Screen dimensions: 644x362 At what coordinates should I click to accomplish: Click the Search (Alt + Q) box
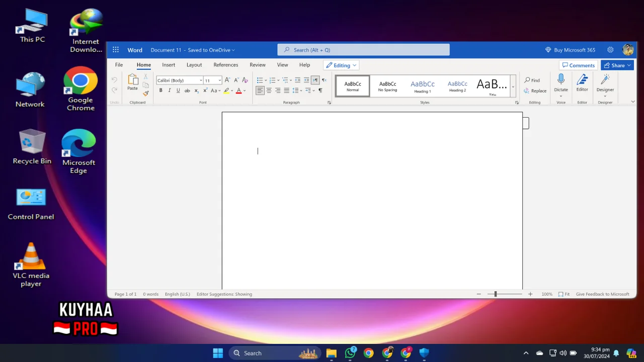tap(363, 50)
